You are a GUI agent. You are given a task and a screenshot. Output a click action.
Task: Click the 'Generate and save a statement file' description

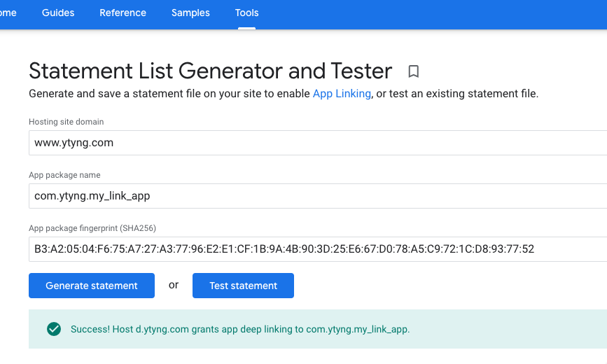coord(168,93)
